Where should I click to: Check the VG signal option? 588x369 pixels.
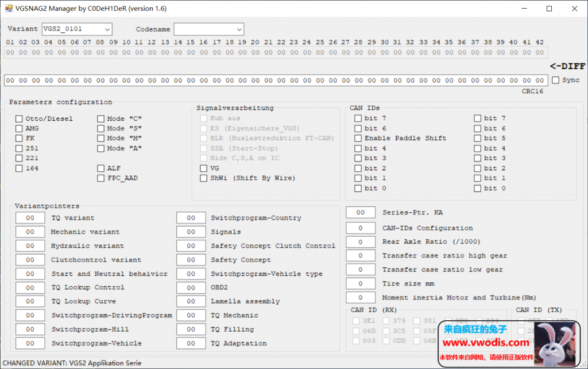click(204, 168)
